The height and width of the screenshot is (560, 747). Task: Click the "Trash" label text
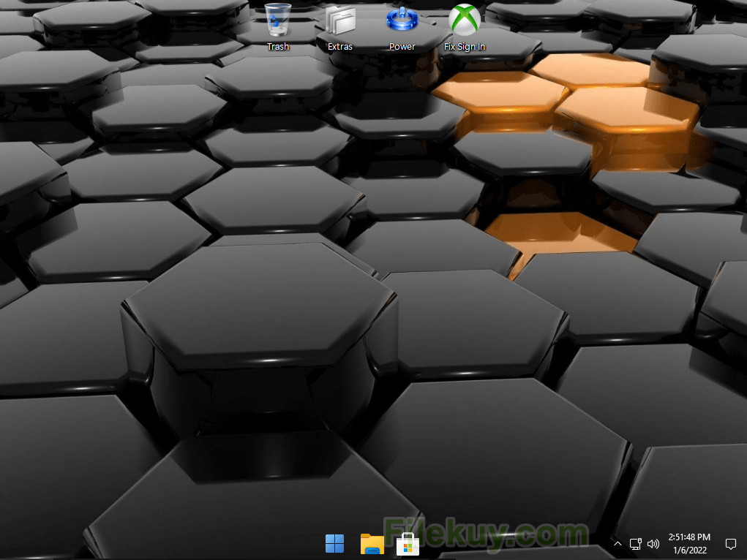[x=278, y=47]
